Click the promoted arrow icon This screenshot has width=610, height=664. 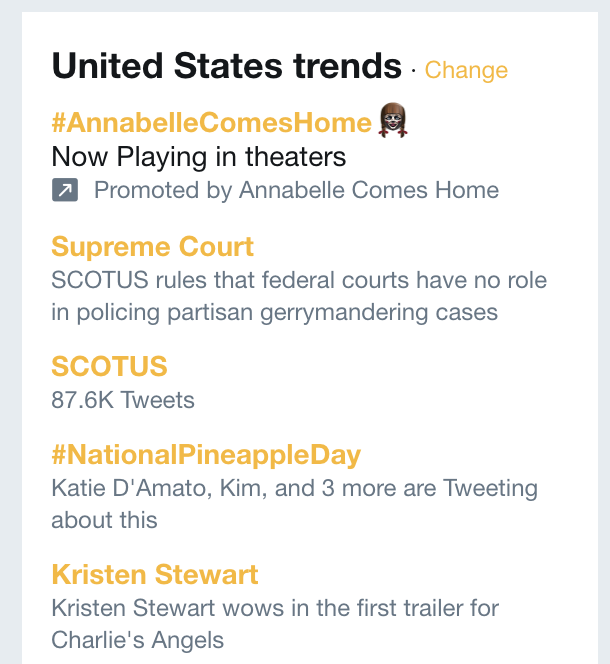tap(64, 190)
